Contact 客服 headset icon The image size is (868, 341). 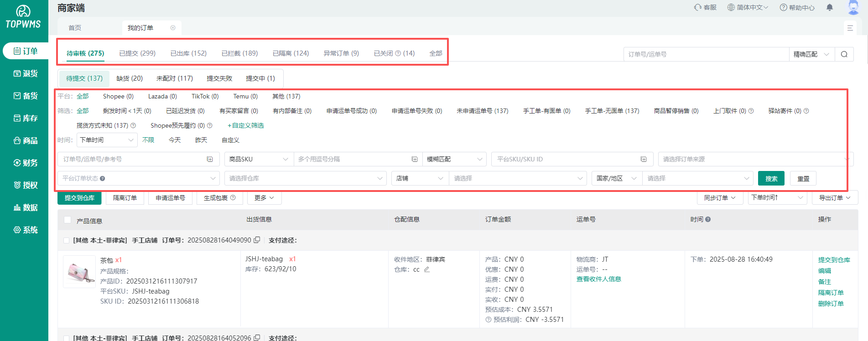(x=705, y=7)
